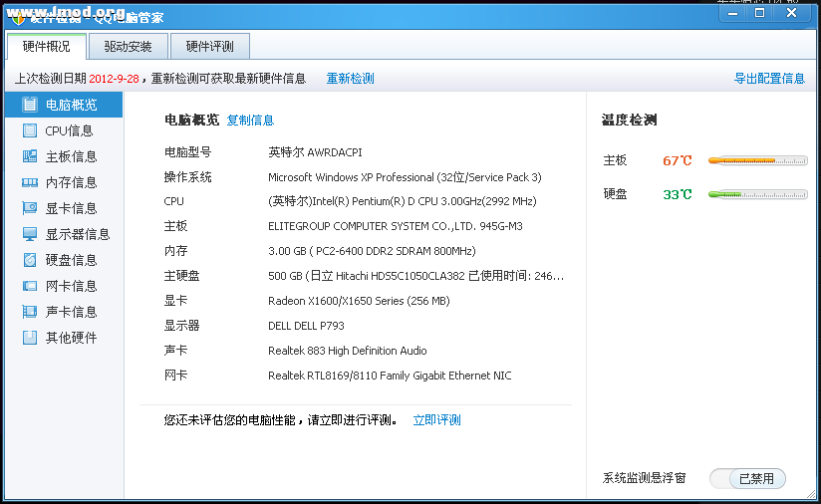Click the 立即评测 link
The height and width of the screenshot is (504, 821).
tap(436, 419)
